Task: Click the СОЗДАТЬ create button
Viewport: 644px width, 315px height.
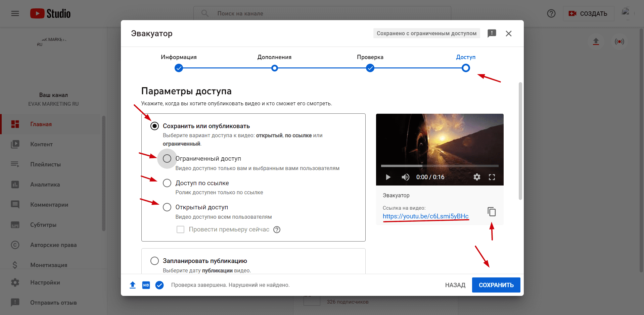Action: 588,14
